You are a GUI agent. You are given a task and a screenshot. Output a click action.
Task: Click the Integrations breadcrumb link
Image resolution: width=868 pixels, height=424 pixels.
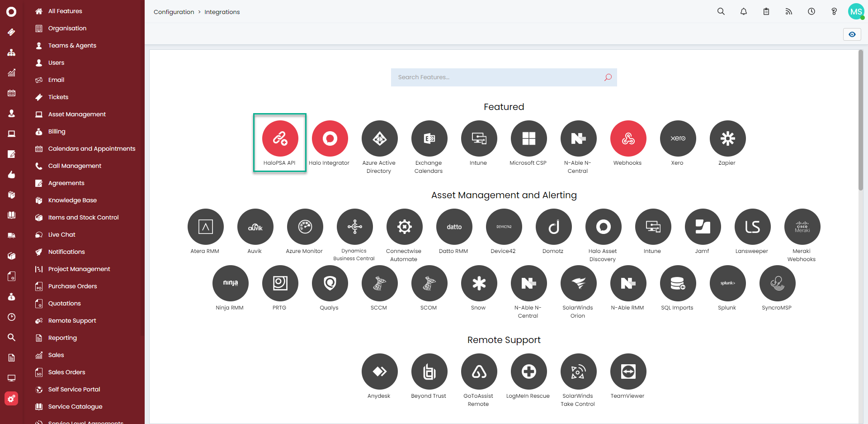point(222,12)
